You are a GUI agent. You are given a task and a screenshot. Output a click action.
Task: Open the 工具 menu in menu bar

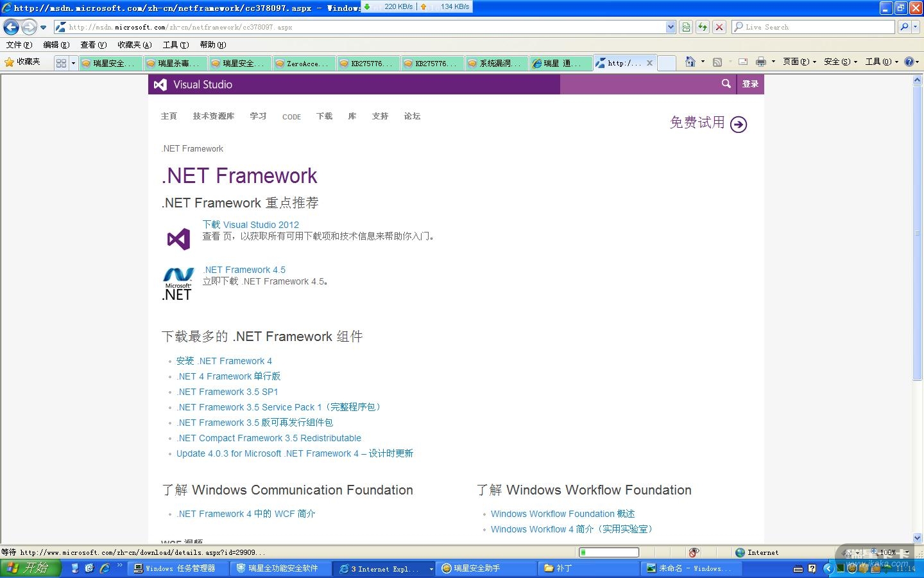(x=175, y=45)
